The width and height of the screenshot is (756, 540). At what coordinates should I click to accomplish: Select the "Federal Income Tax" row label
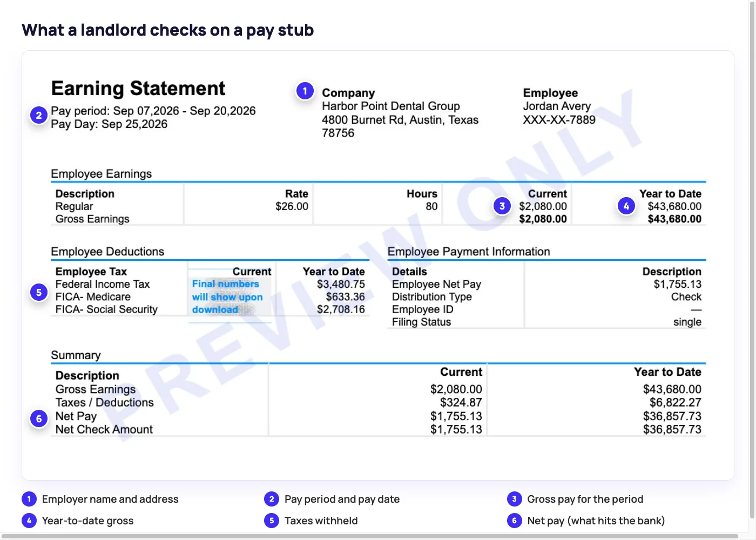(x=103, y=284)
